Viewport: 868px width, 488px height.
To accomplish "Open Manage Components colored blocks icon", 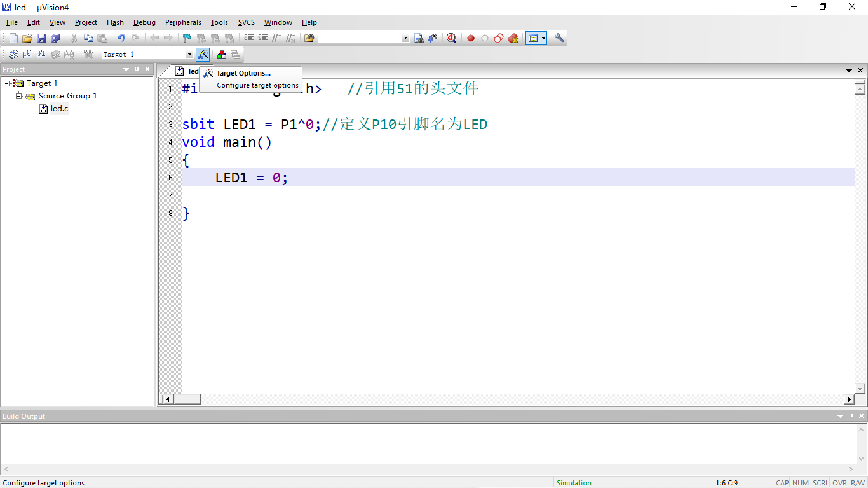I will coord(222,55).
